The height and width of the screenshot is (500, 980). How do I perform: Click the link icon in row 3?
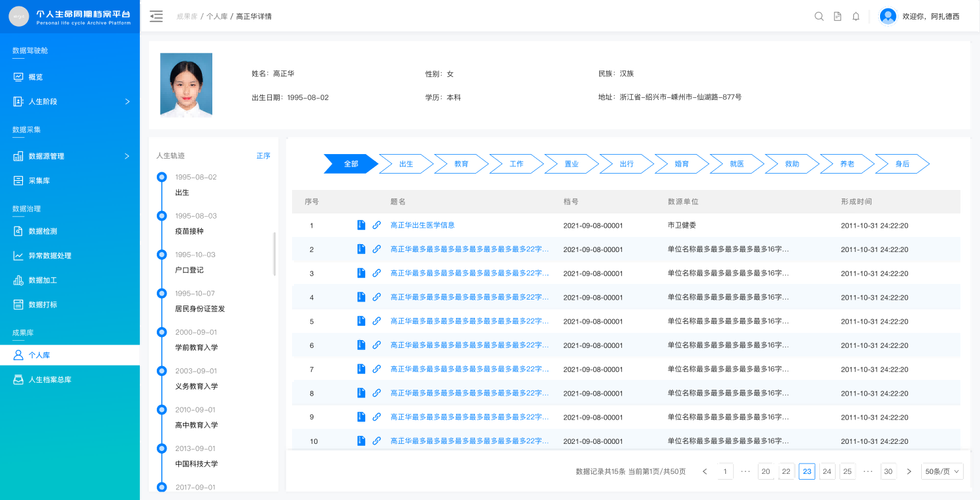376,273
